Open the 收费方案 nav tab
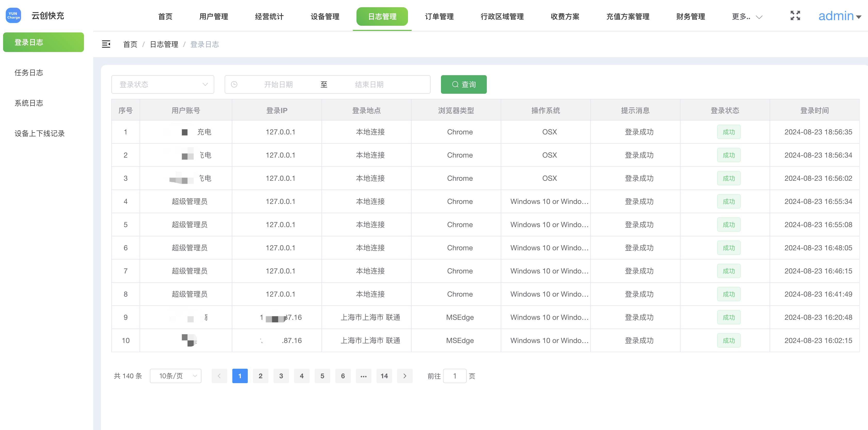This screenshot has width=868, height=430. click(565, 16)
